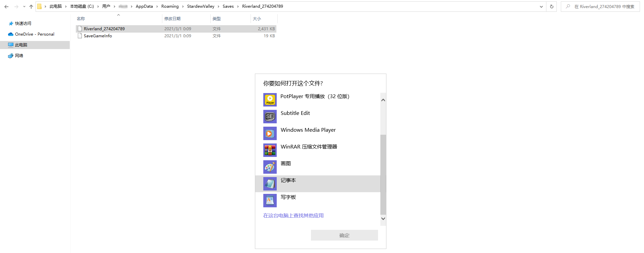
Task: Select the WinRAR archive manager icon
Action: pos(270,150)
